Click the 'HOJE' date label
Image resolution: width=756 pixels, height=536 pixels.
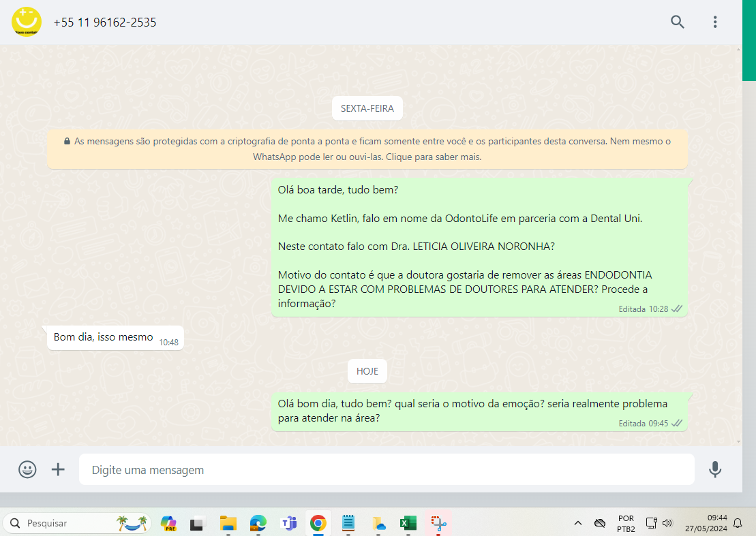(367, 371)
